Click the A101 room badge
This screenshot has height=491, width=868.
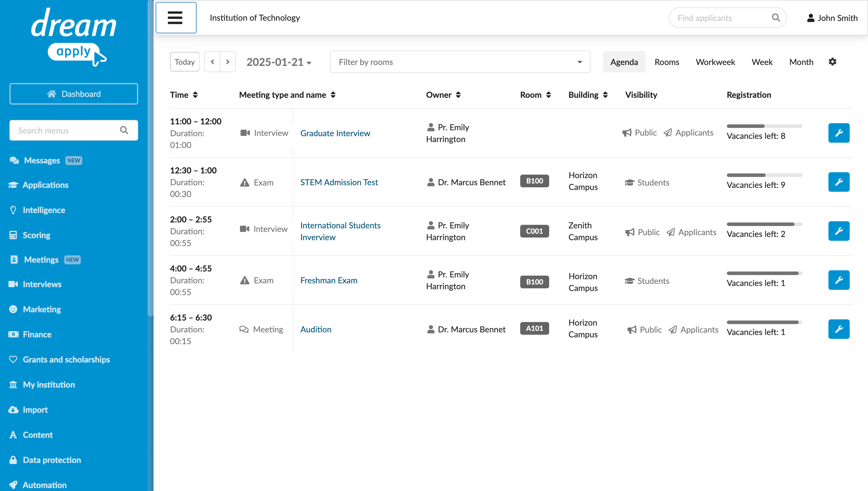(534, 328)
